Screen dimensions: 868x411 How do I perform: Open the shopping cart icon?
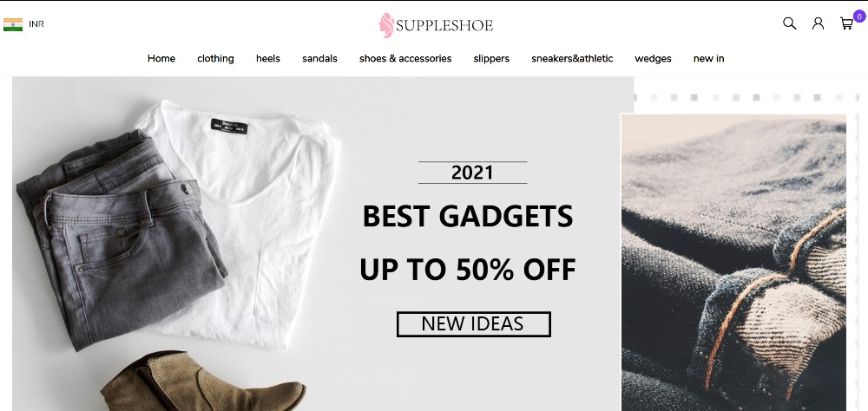846,23
